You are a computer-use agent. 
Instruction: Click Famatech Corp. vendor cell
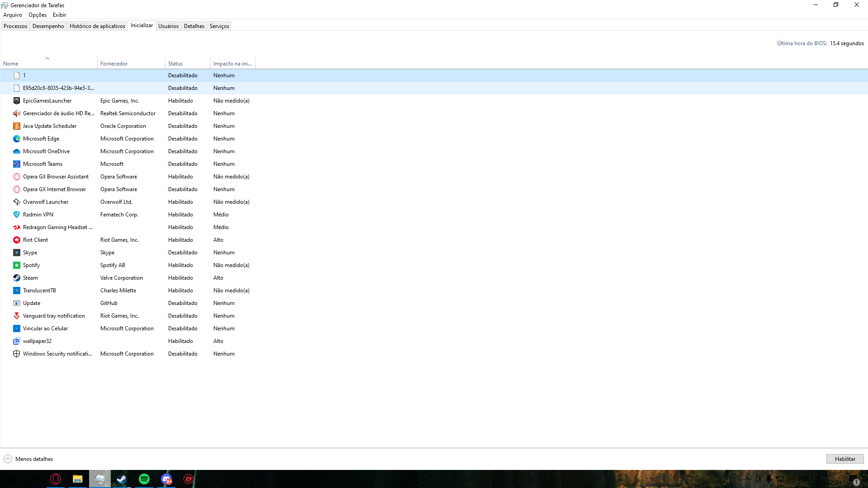(x=119, y=215)
